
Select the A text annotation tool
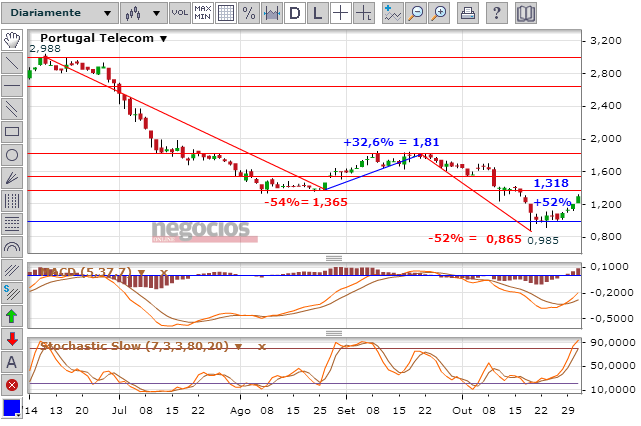point(12,362)
